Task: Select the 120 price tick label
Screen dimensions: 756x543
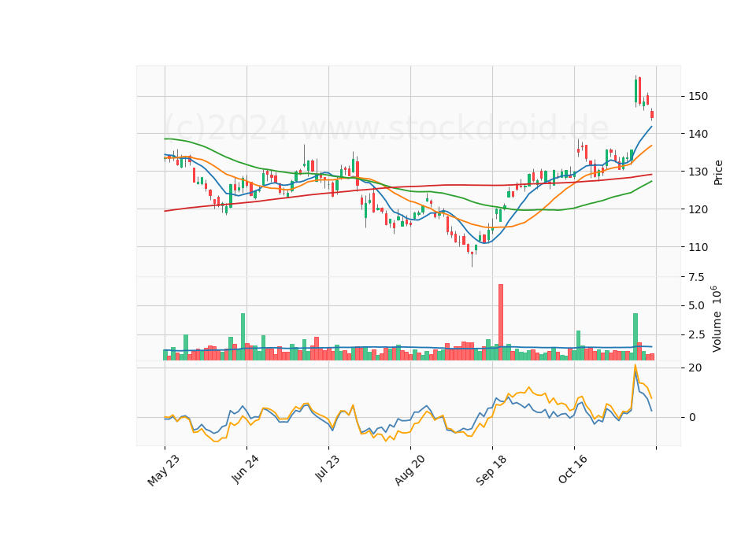Action: point(699,209)
